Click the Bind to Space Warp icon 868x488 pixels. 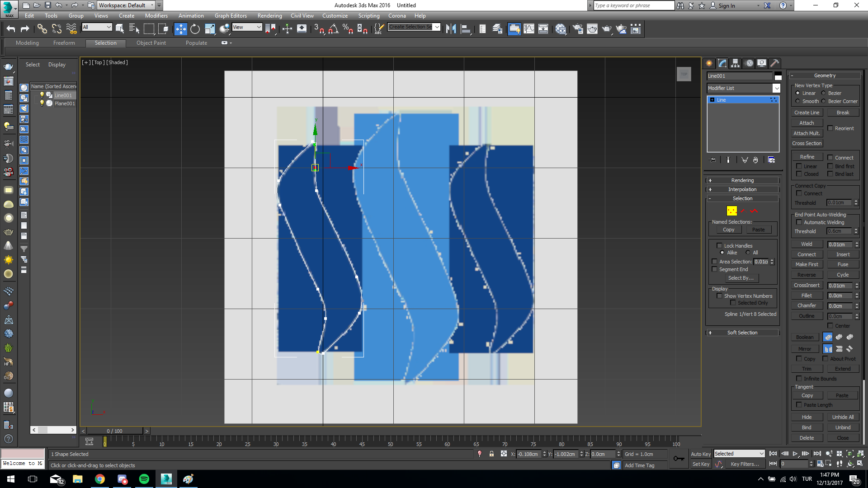71,29
